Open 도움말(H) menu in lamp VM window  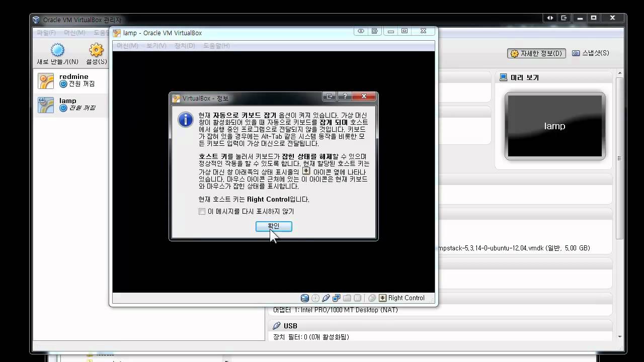pos(217,46)
